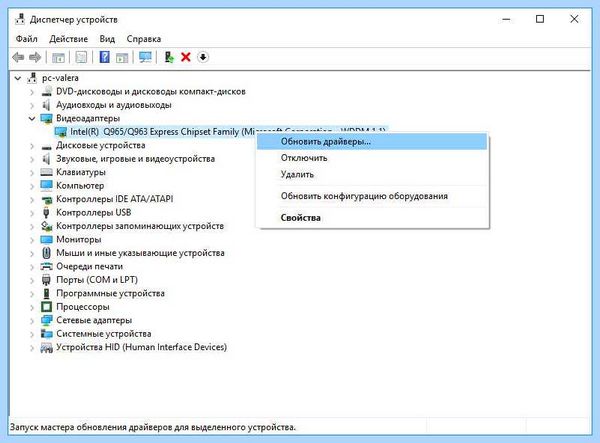
Task: Open the Вид menu
Action: (107, 39)
